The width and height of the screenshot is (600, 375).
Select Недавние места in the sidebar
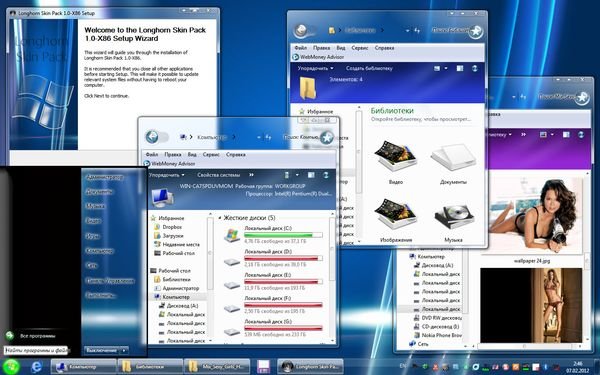tap(181, 244)
